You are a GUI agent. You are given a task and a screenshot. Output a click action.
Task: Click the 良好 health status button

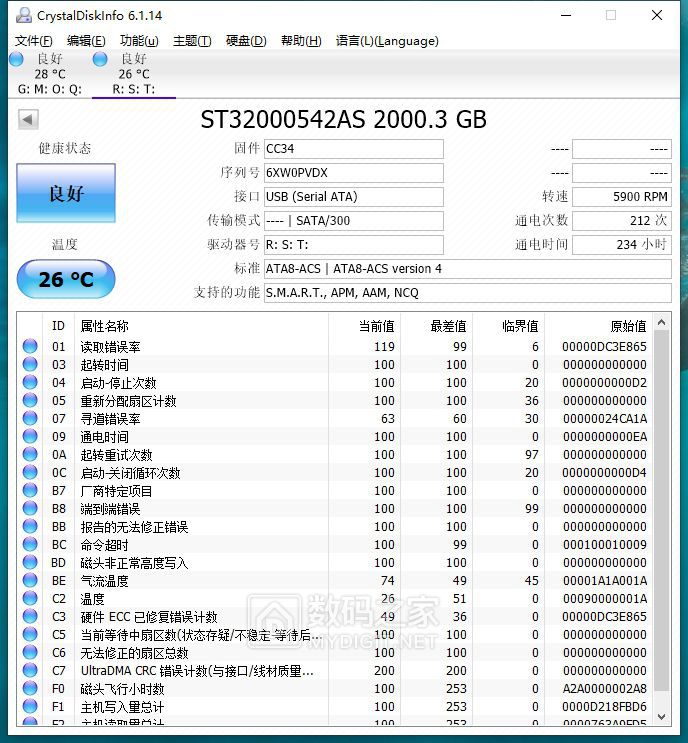click(x=66, y=193)
